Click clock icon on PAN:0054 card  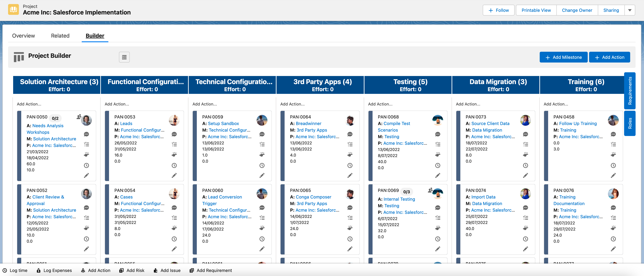pos(174,239)
